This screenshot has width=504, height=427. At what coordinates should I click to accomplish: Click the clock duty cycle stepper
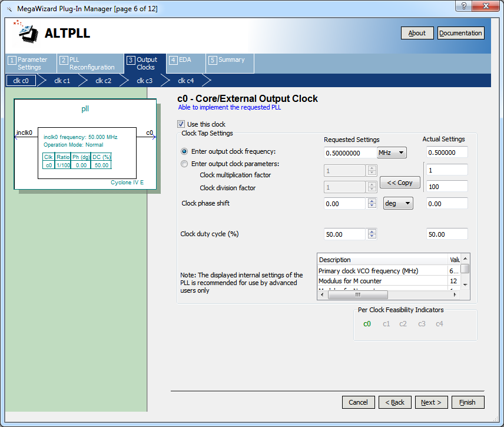[372, 234]
